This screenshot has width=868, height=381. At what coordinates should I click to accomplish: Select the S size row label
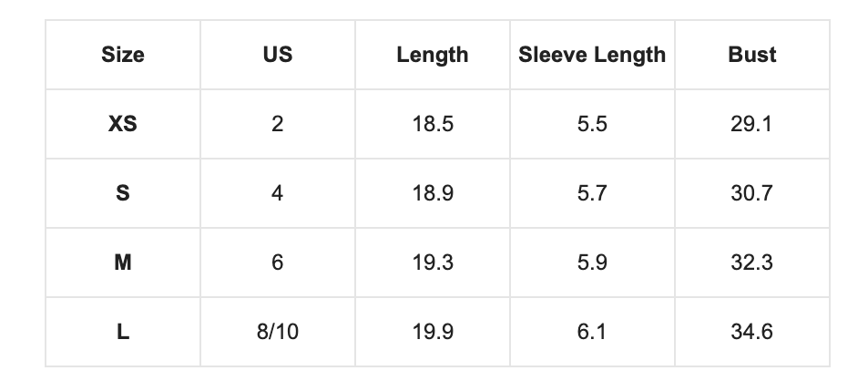123,193
